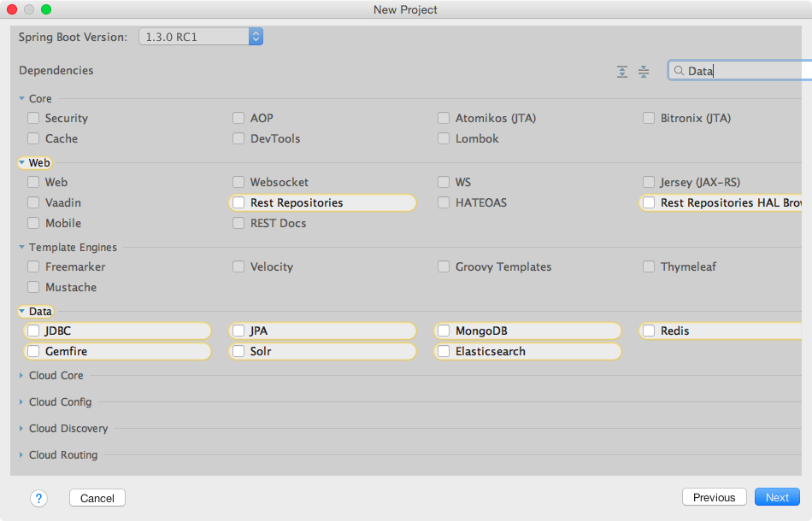Enable the Thymeleaf dependency

point(649,266)
